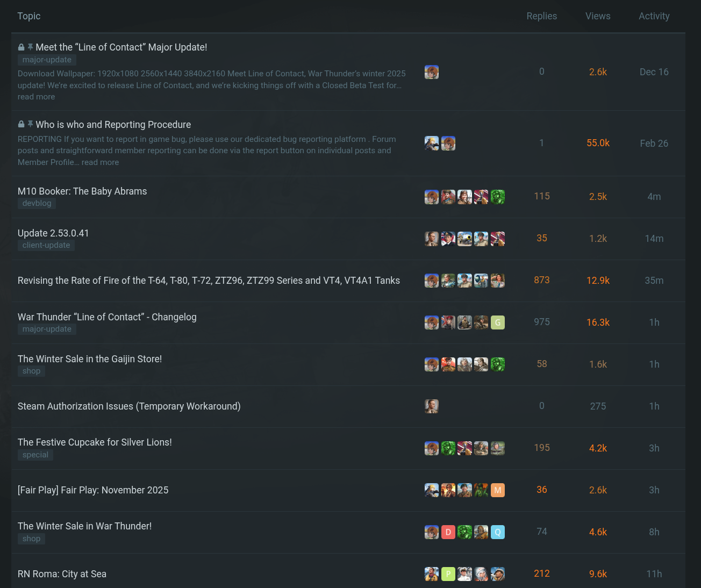
Task: Open "The Winter Sale in the Gaijin Store!" topic
Action: [x=90, y=359]
